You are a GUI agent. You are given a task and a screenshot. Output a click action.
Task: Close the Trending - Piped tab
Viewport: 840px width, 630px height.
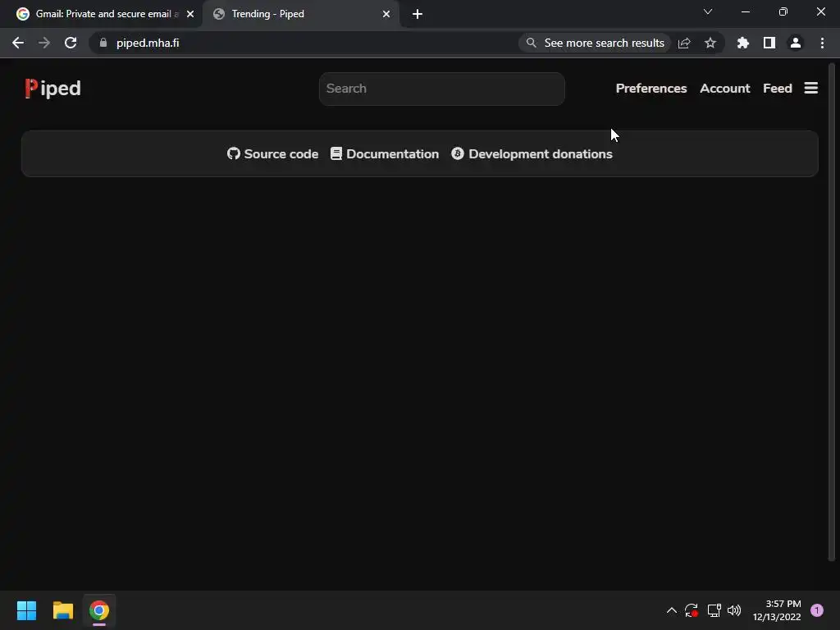point(386,14)
